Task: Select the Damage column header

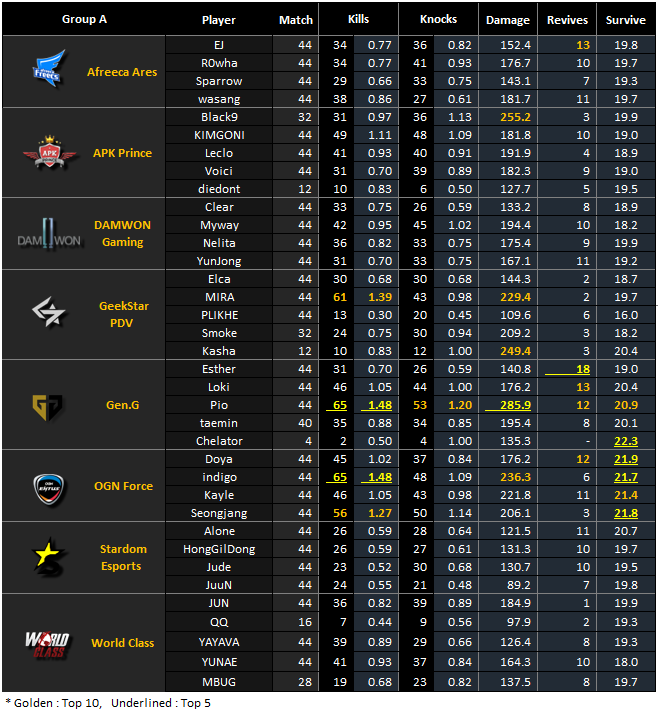Action: coord(508,19)
